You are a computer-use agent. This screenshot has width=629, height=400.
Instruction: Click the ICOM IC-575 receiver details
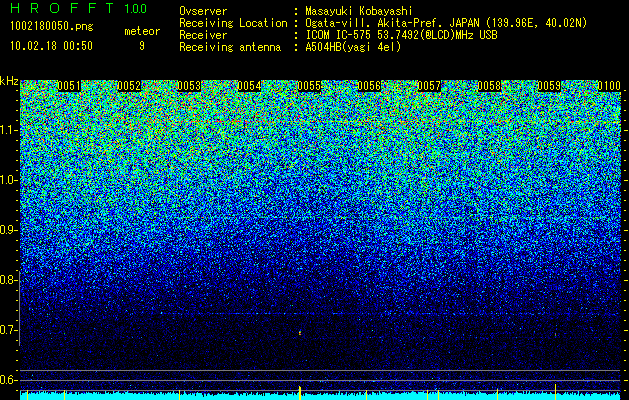point(401,35)
